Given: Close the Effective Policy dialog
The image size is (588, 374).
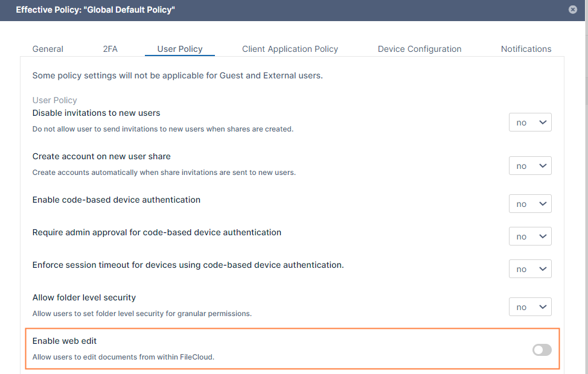Looking at the screenshot, I should 572,10.
